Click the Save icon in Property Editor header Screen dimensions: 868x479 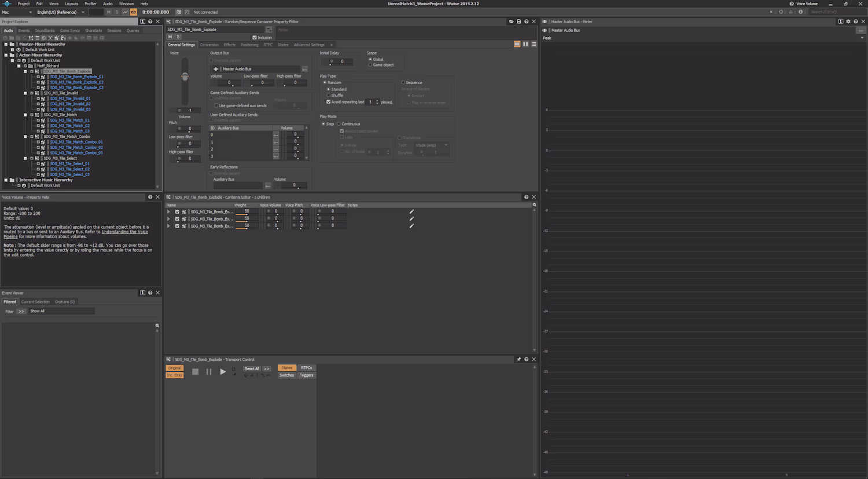click(518, 21)
